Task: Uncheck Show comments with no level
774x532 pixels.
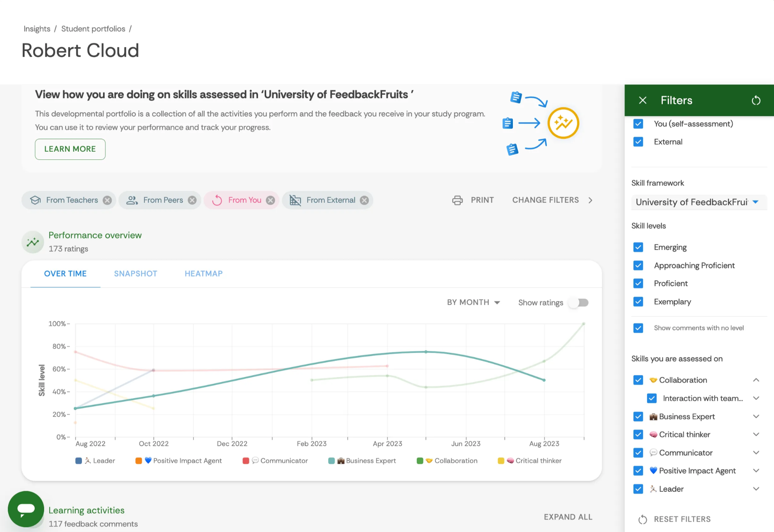Action: coord(638,328)
